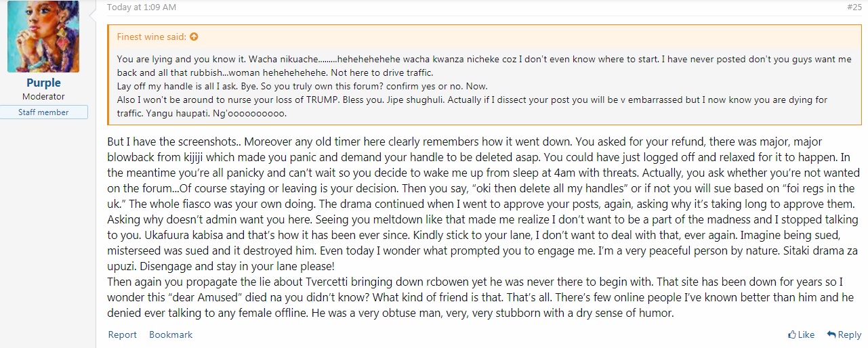
Task: Click the Reply arrow icon
Action: (831, 334)
